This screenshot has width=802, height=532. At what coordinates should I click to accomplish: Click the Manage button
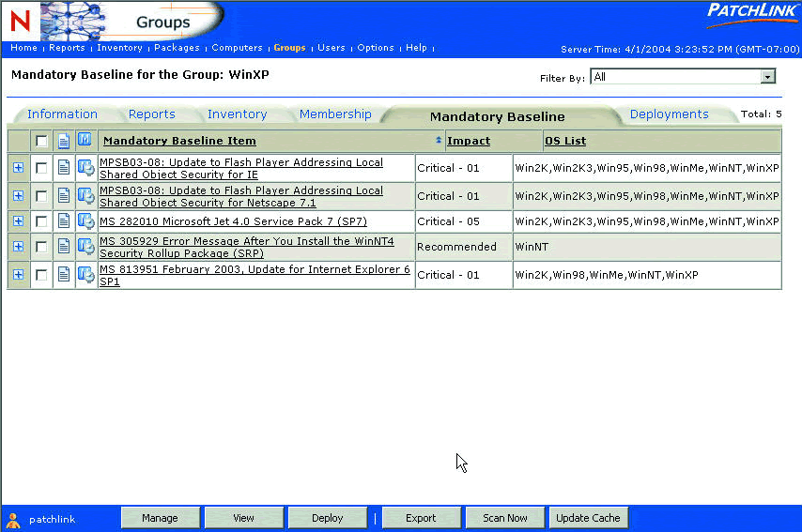pyautogui.click(x=160, y=518)
